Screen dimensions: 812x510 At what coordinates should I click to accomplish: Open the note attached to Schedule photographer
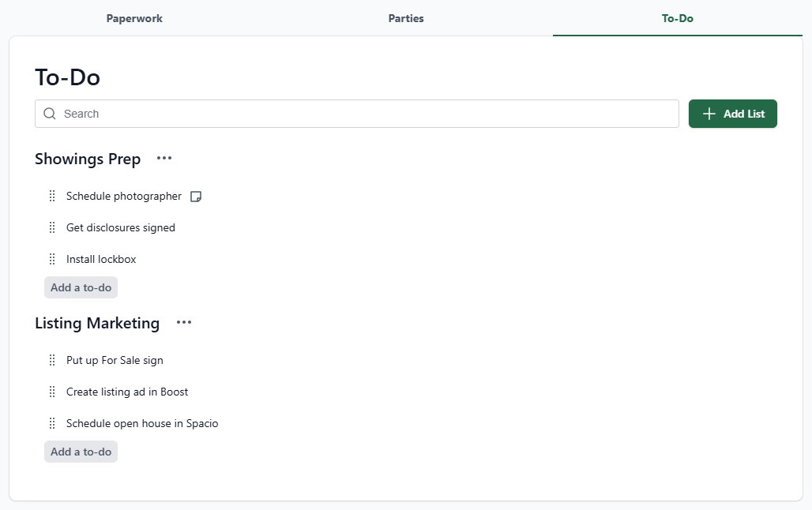[x=196, y=196]
